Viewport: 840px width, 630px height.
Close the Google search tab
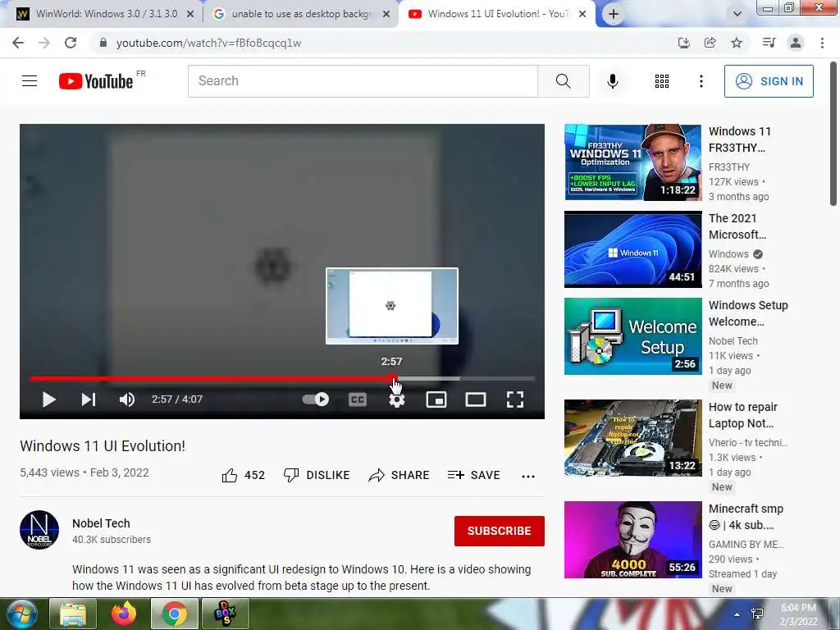pyautogui.click(x=386, y=15)
